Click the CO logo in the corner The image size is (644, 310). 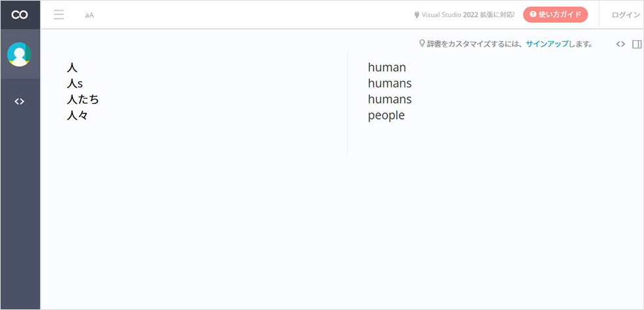20,15
